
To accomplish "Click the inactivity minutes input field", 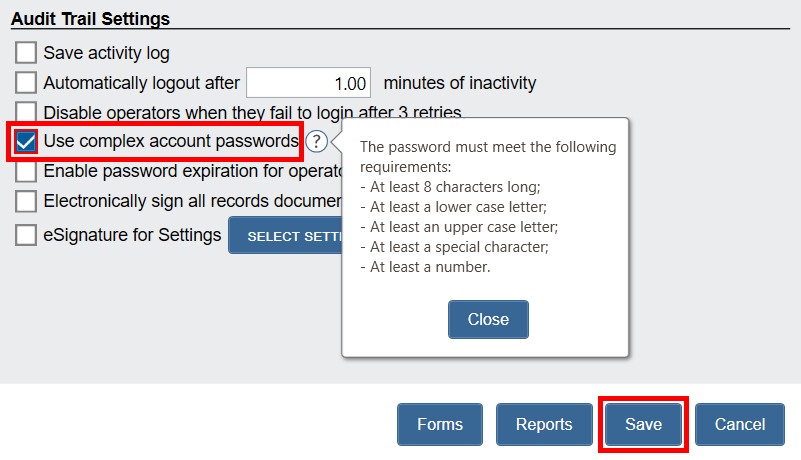I will (x=309, y=83).
